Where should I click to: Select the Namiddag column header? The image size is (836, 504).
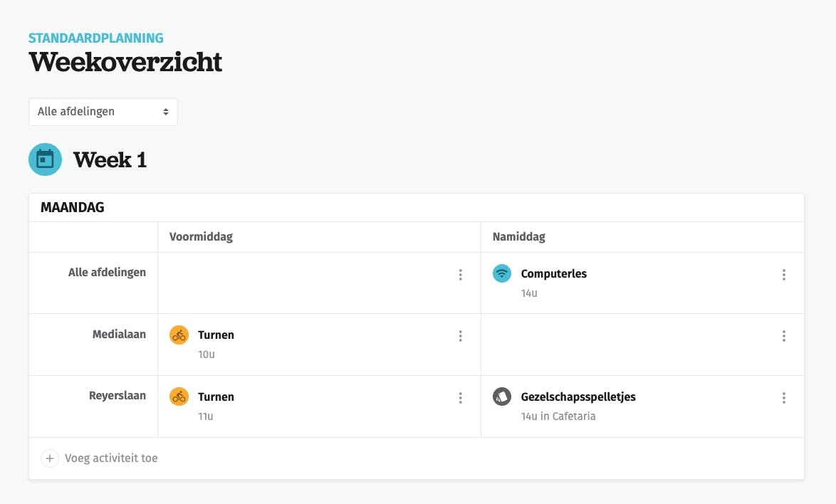[x=519, y=236]
